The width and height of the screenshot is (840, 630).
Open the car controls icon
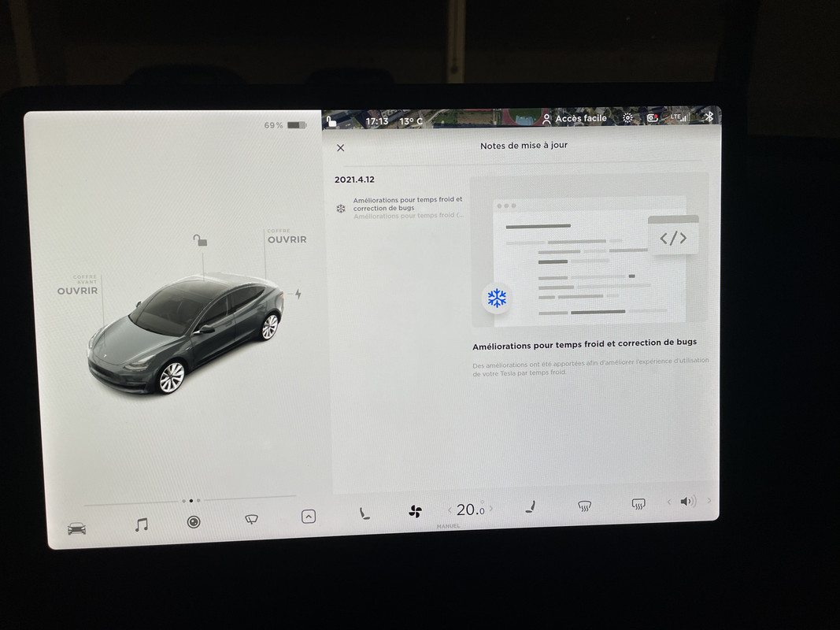coord(76,528)
